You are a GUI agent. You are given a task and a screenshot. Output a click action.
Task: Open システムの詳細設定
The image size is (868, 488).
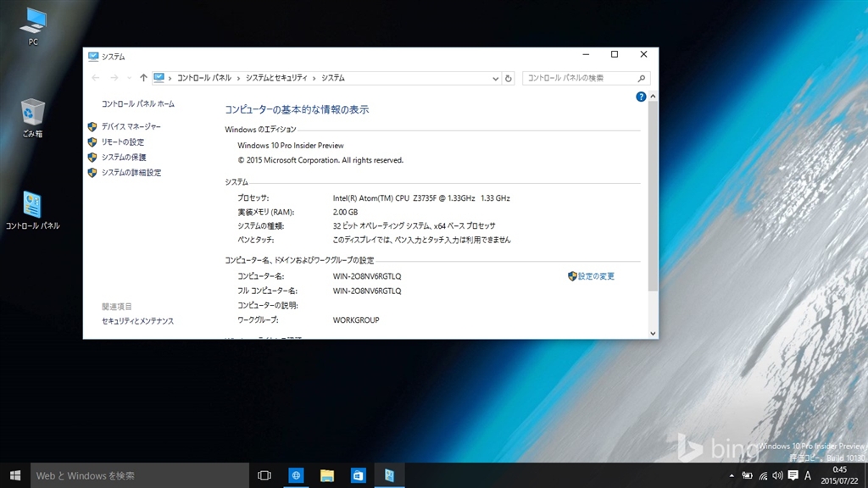pyautogui.click(x=131, y=173)
